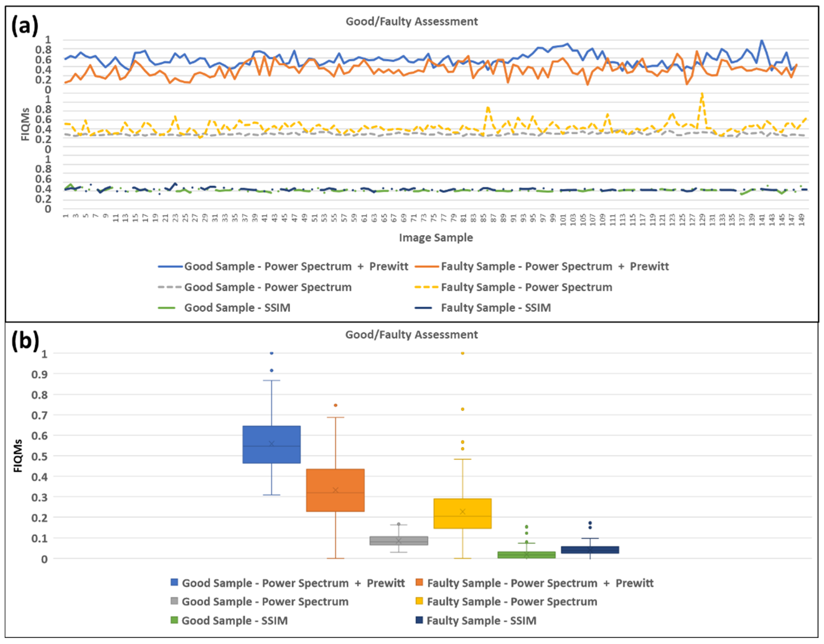Click the blue outlier point at value 1

[271, 353]
